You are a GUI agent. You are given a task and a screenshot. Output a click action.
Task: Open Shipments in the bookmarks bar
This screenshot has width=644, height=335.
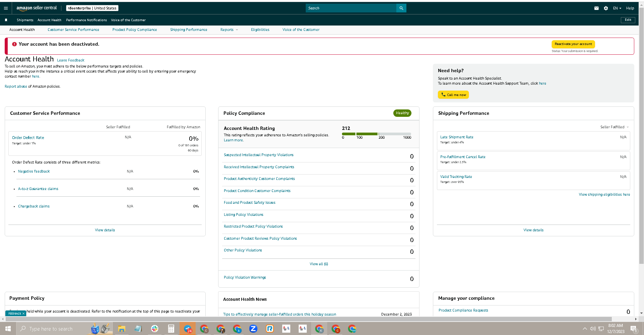[x=25, y=20]
